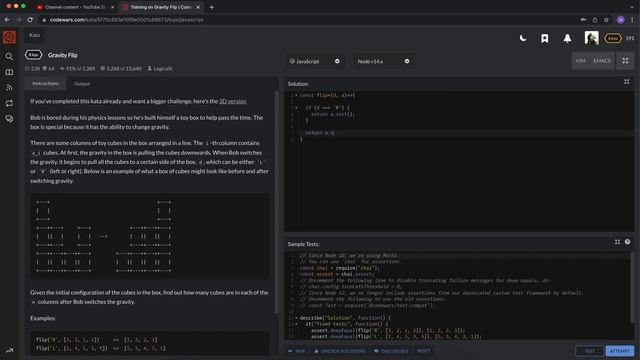Submit with the ATTEMPT button
640x360 pixels.
coord(620,351)
